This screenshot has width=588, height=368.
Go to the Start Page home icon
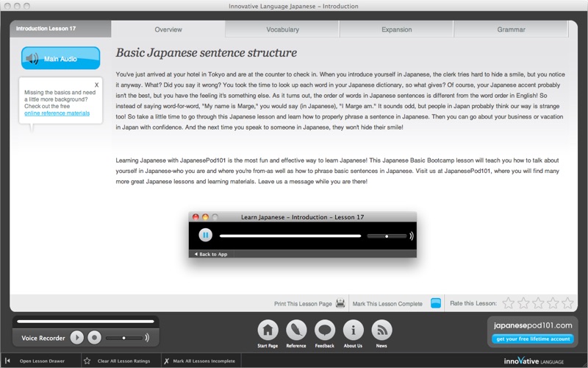[268, 330]
